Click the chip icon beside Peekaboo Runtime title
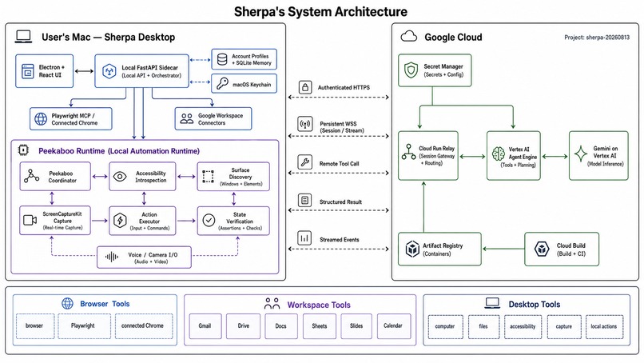644x363 pixels. 23,150
